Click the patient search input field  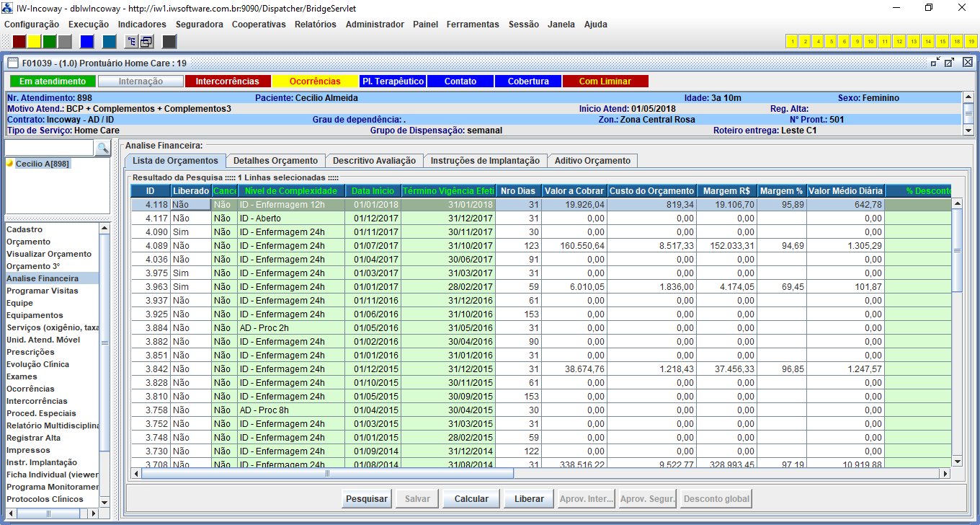pyautogui.click(x=50, y=148)
